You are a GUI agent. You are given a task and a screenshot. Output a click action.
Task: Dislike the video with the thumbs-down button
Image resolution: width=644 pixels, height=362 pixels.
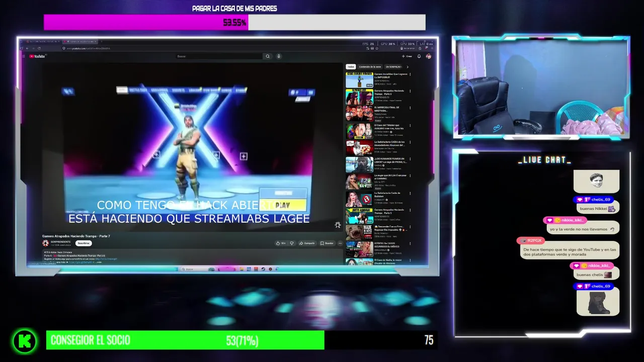pos(291,243)
